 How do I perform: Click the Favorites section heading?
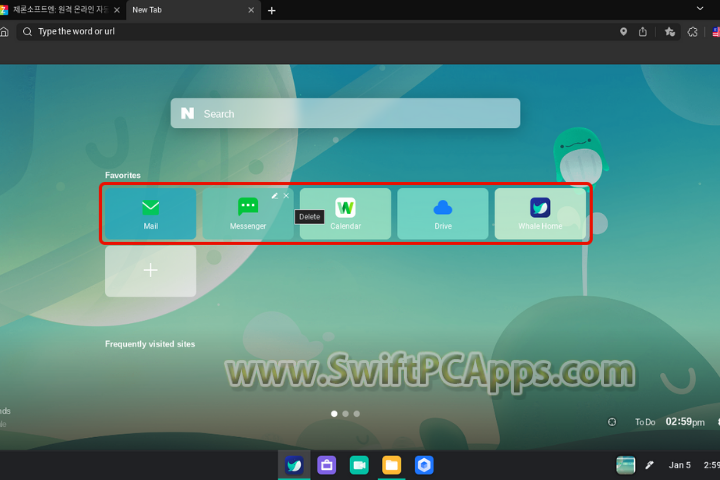[x=123, y=175]
